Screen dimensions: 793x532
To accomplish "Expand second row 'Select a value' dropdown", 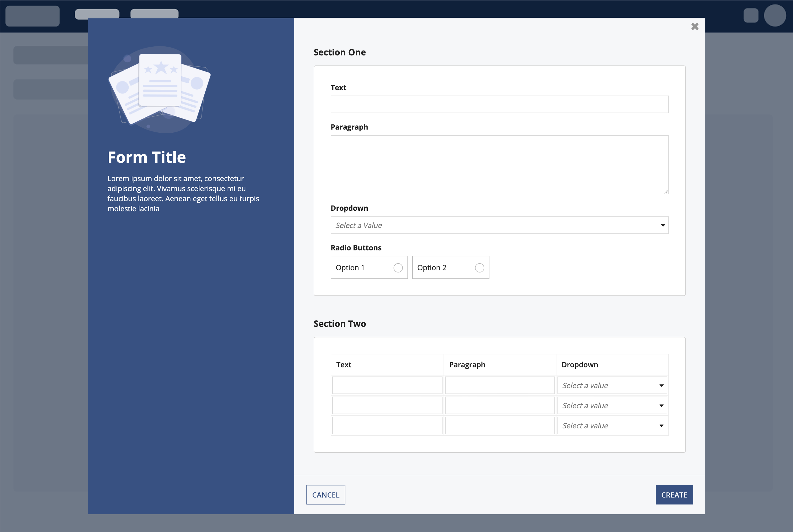I will [612, 406].
